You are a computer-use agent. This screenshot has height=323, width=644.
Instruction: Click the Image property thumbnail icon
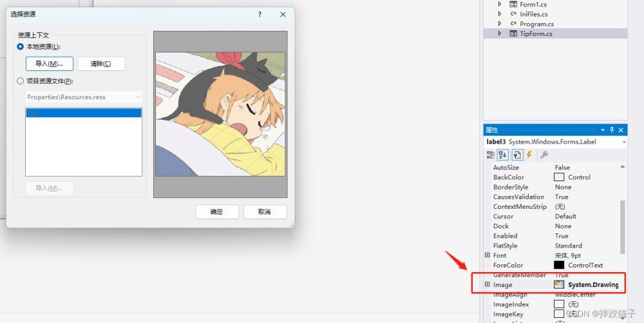559,284
